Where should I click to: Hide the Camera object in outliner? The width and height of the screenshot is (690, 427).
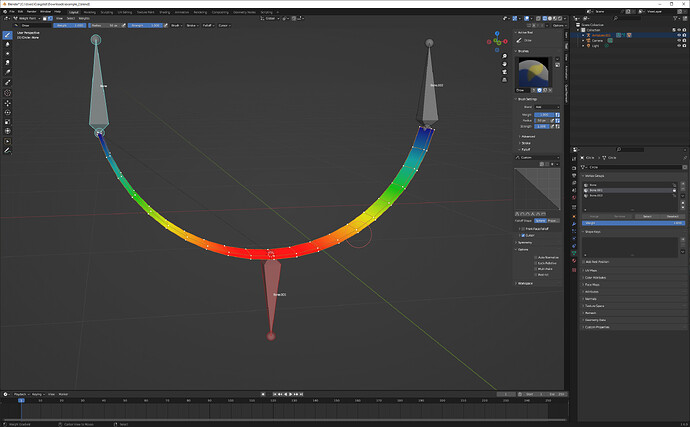click(679, 40)
